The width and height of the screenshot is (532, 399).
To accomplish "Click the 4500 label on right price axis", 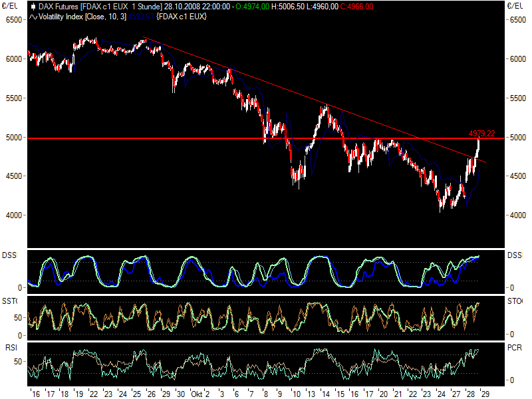I will (518, 176).
